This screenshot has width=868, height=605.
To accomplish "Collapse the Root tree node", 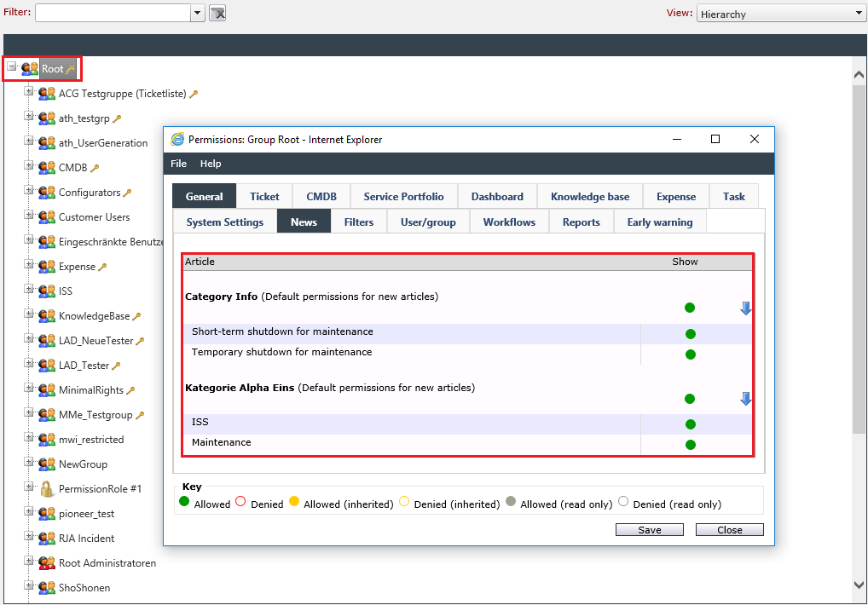I will pos(12,66).
